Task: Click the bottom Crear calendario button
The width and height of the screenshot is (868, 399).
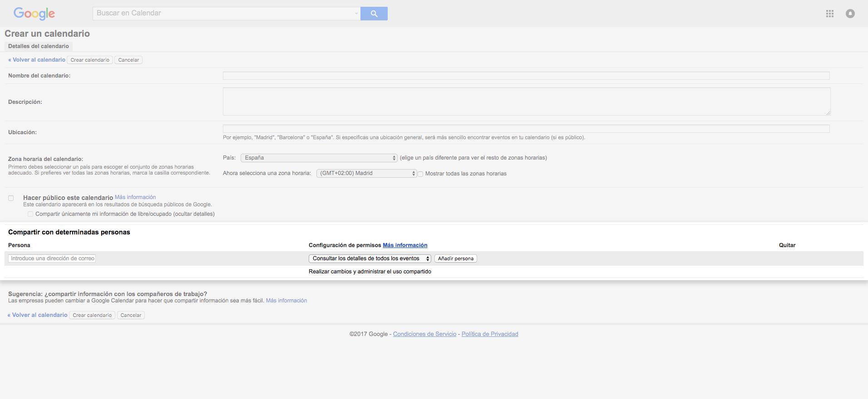Action: pos(92,315)
